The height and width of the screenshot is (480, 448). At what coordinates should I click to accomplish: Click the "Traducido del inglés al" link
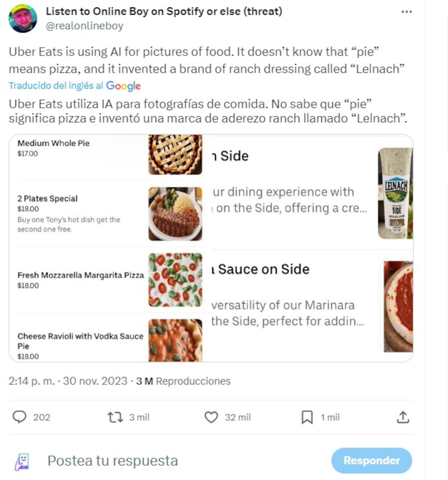pos(56,86)
